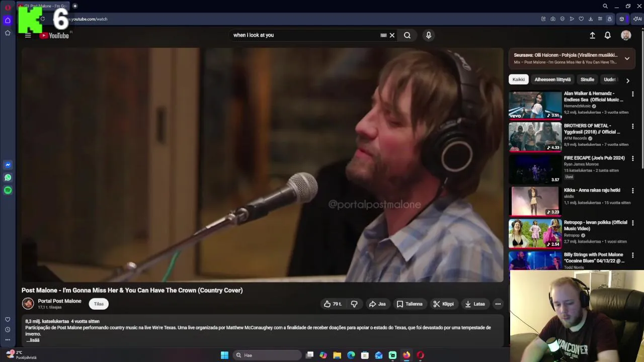Share the video with Jaa button
644x362 pixels.
(377, 304)
